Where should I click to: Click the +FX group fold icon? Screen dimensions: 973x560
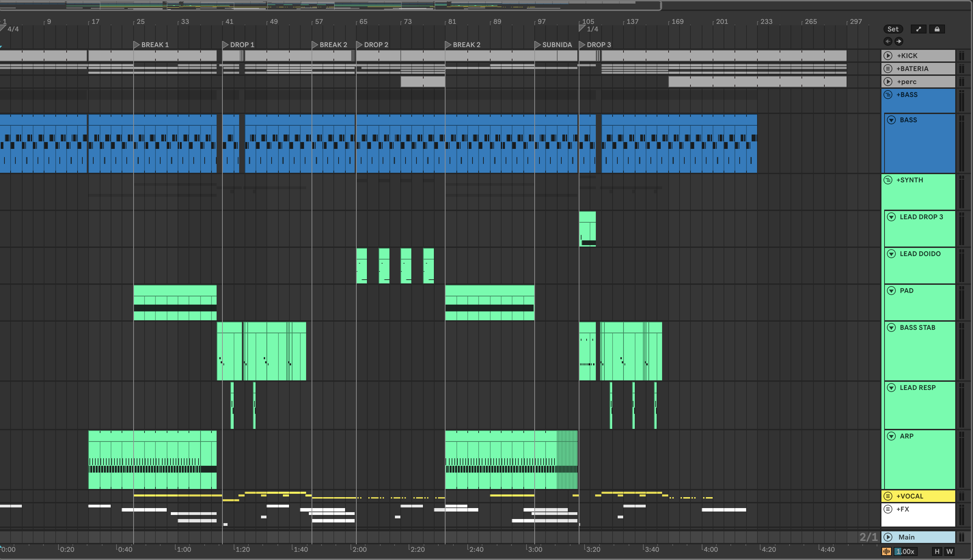(888, 509)
